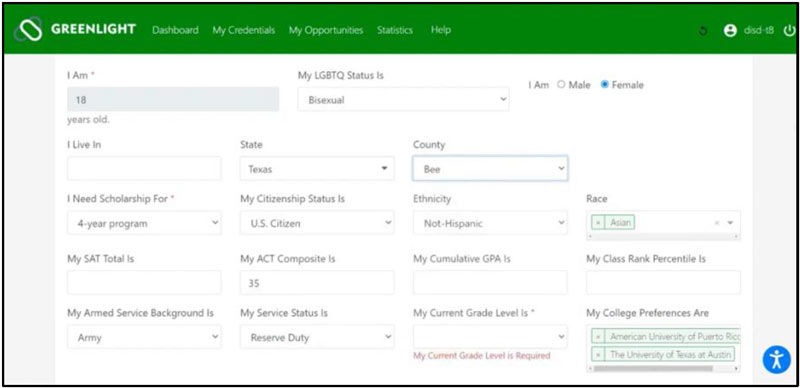Click the Race field horizontal scrollbar

coord(663,237)
